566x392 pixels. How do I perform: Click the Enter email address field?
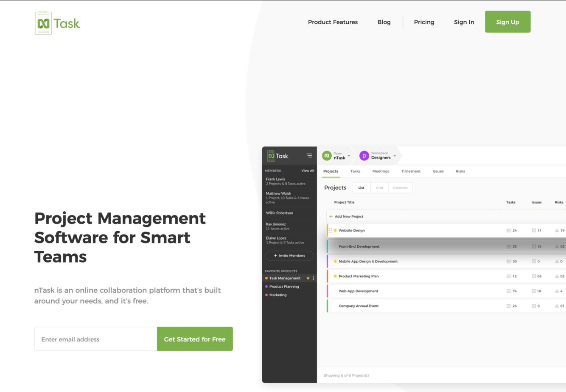(96, 339)
